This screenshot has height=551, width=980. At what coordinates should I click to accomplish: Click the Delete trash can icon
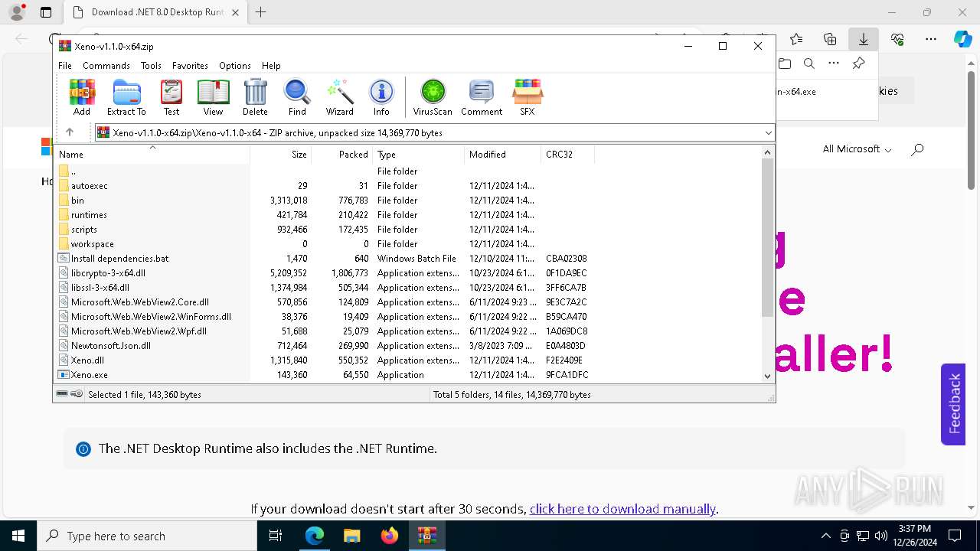[255, 97]
